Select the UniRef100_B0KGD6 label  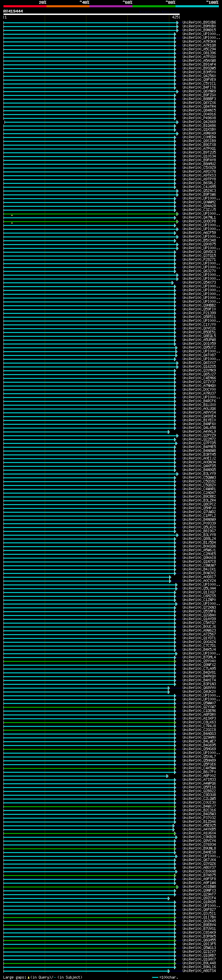point(199,547)
